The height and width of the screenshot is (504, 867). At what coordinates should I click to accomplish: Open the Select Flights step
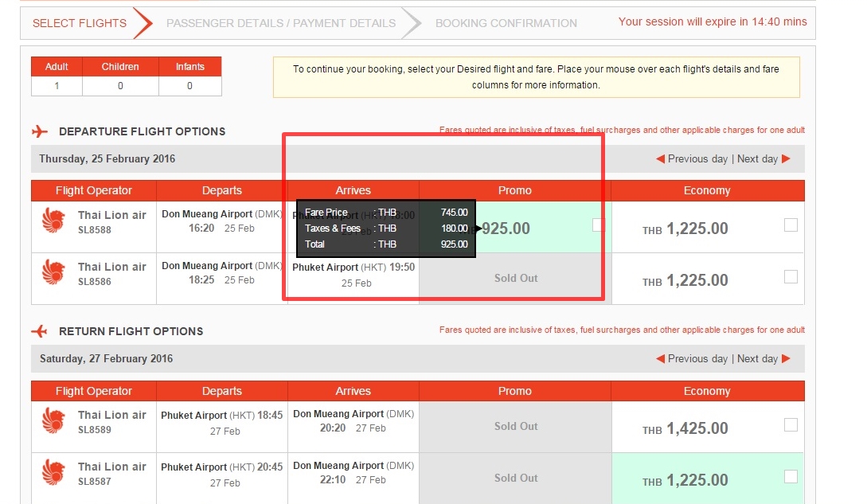[x=80, y=23]
